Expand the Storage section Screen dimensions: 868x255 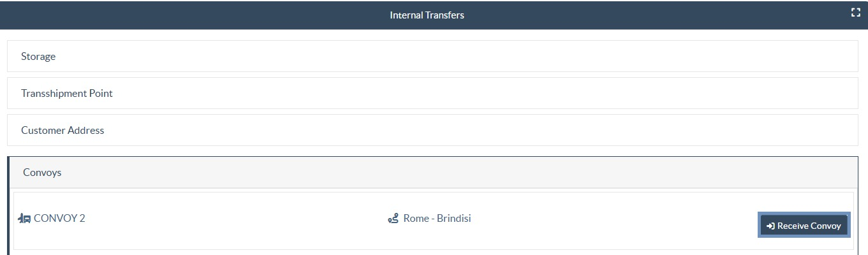pyautogui.click(x=432, y=57)
